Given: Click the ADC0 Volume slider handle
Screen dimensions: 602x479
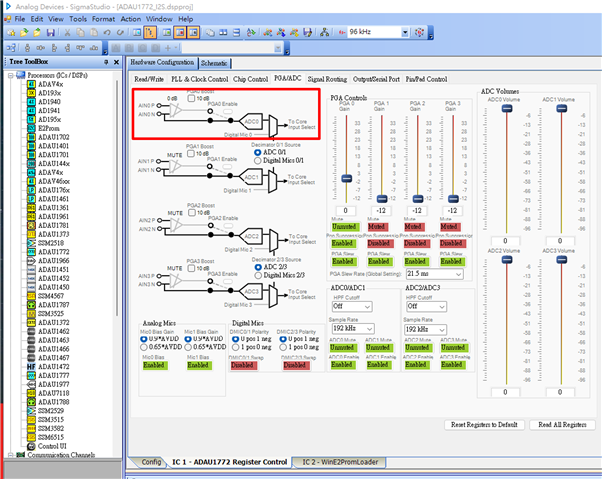Looking at the screenshot, I should (507, 108).
